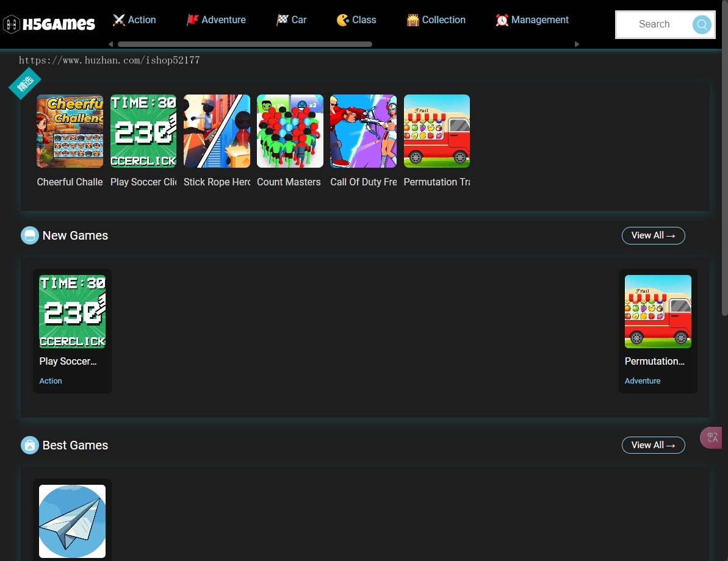Click the blue search magnifier button

click(x=702, y=24)
